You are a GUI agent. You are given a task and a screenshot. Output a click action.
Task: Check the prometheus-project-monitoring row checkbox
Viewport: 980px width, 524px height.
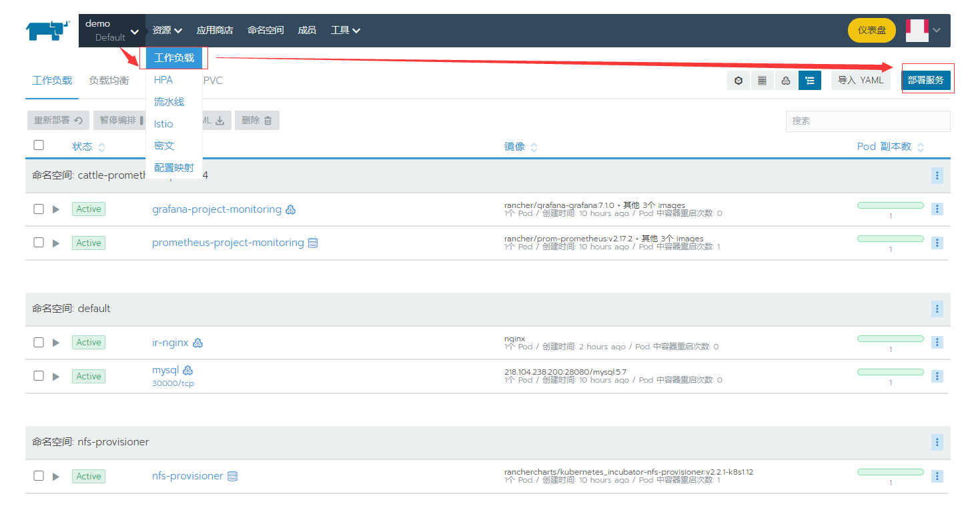tap(39, 243)
